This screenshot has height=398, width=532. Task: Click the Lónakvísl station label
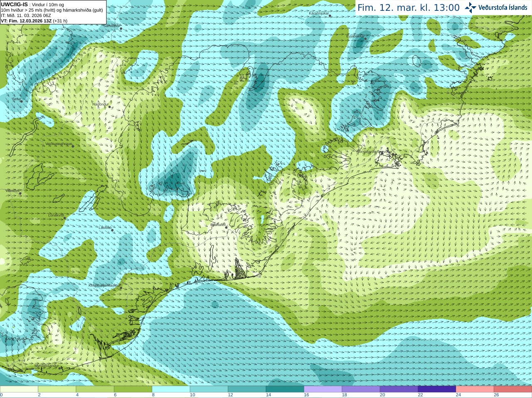[x=56, y=215]
